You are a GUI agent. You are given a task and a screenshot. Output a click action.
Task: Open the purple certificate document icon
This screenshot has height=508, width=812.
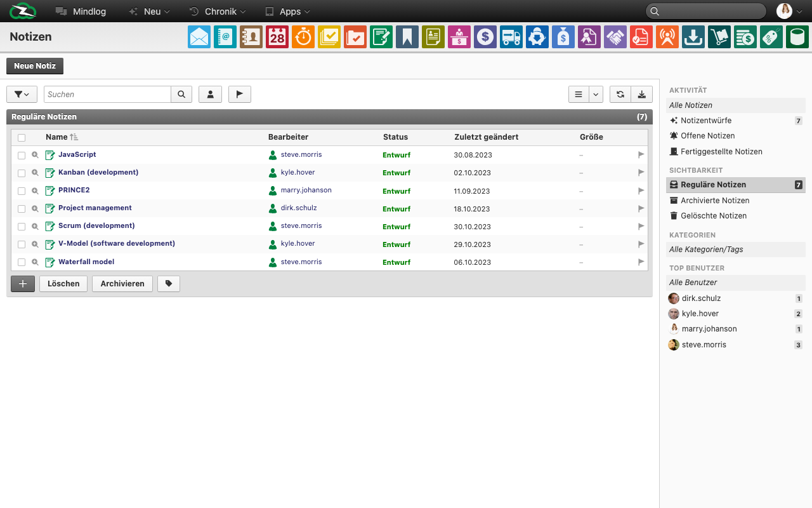tap(589, 37)
